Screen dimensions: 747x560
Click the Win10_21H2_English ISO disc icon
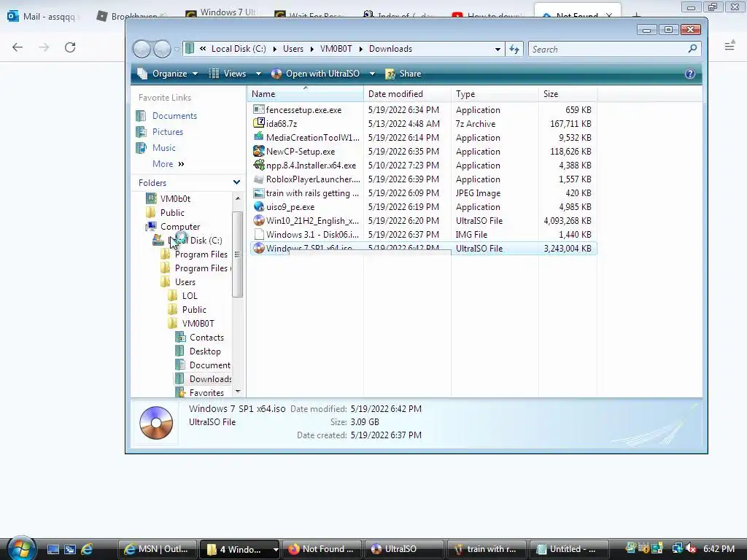pyautogui.click(x=259, y=220)
